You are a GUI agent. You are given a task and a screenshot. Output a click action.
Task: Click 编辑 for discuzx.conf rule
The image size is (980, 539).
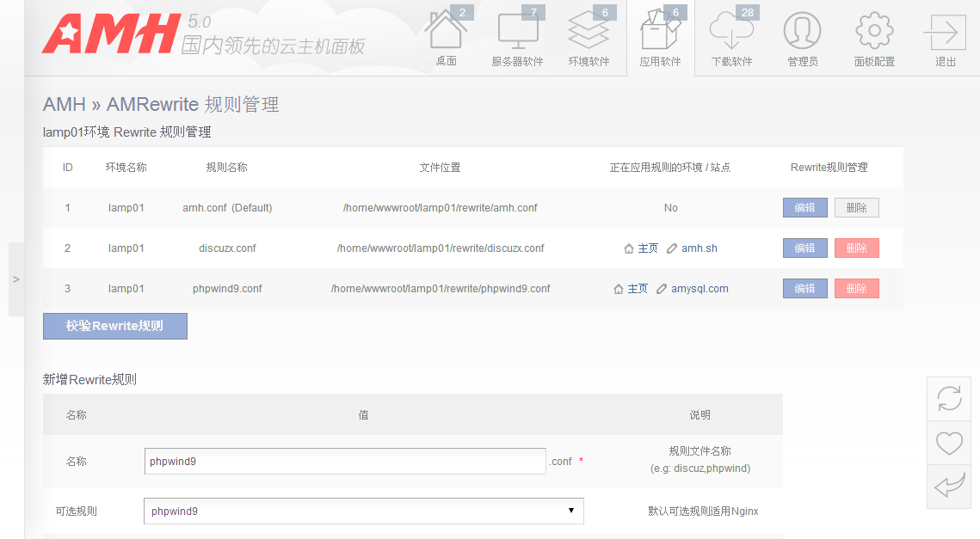[804, 248]
